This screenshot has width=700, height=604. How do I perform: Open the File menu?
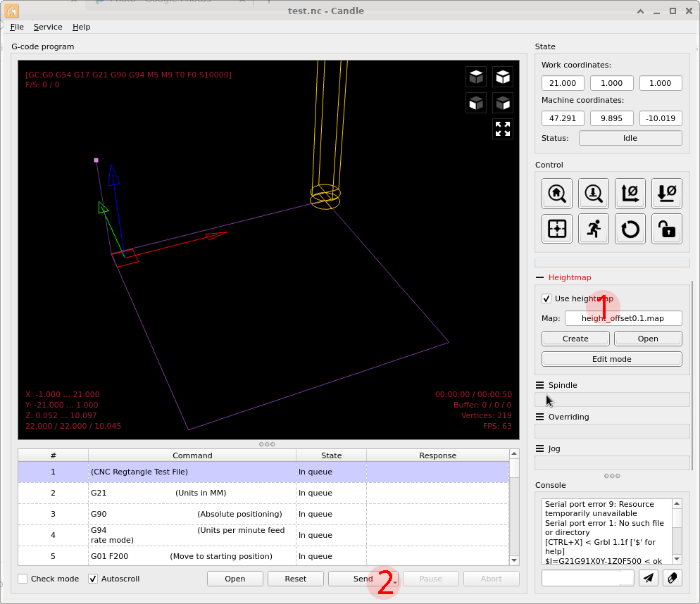pyautogui.click(x=17, y=27)
